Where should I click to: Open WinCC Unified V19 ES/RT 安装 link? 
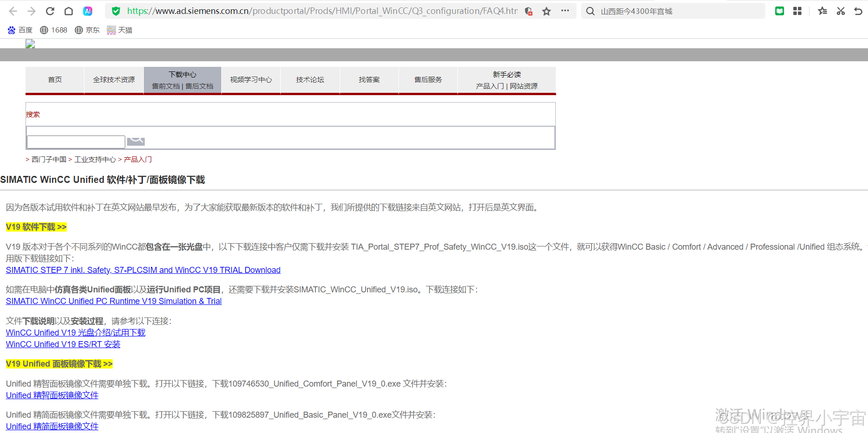[63, 344]
